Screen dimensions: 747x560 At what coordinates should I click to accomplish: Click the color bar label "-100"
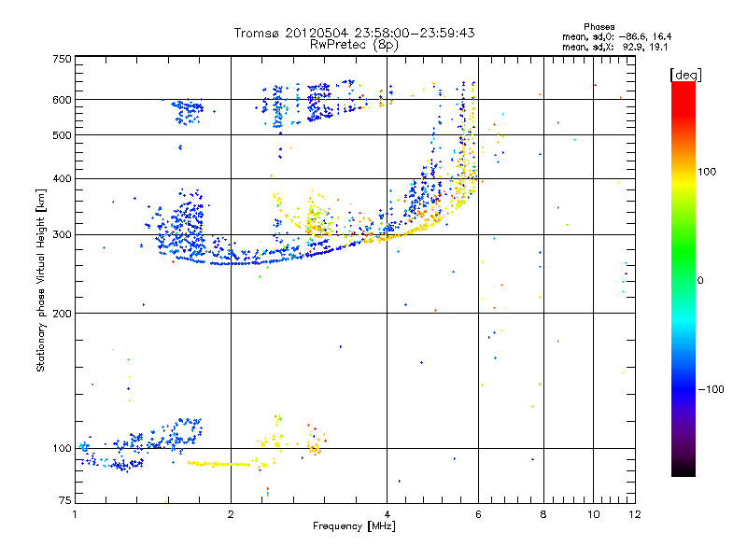[712, 389]
